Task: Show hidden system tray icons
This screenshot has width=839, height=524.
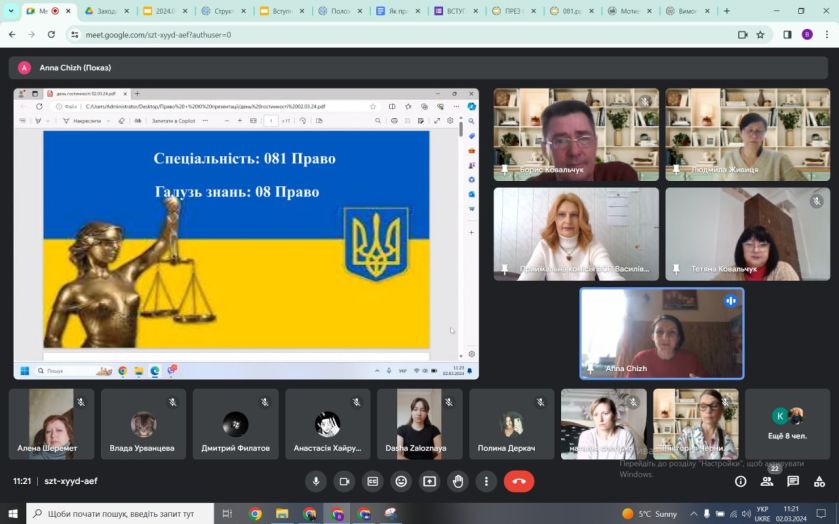Action: [693, 514]
